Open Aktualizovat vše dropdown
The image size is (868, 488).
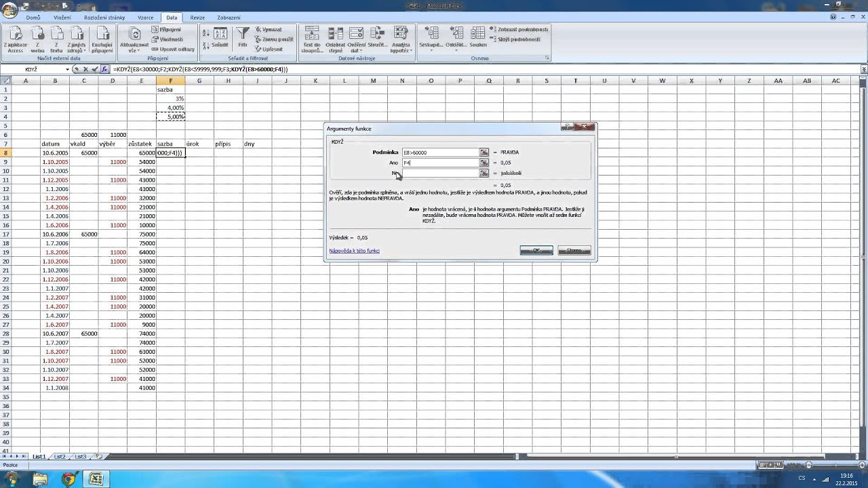(134, 39)
